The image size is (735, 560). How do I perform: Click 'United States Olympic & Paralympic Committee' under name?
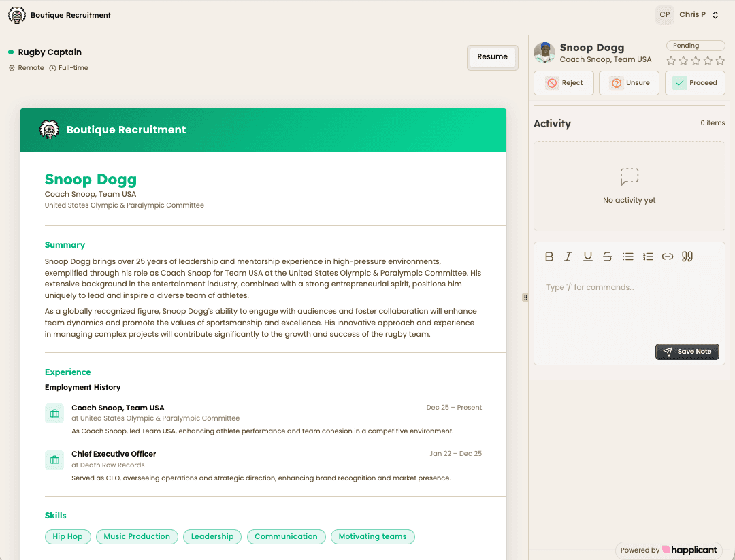[125, 205]
